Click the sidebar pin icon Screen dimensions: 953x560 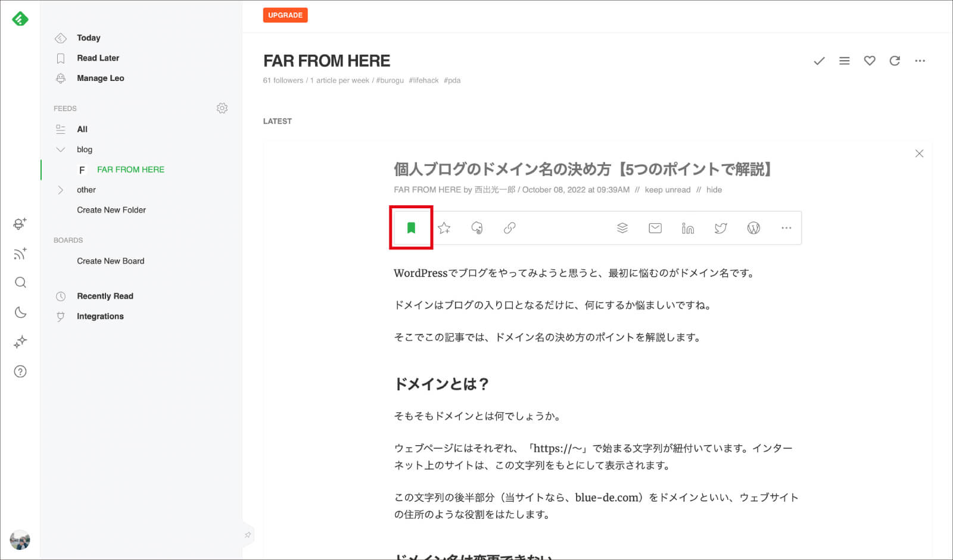248,535
